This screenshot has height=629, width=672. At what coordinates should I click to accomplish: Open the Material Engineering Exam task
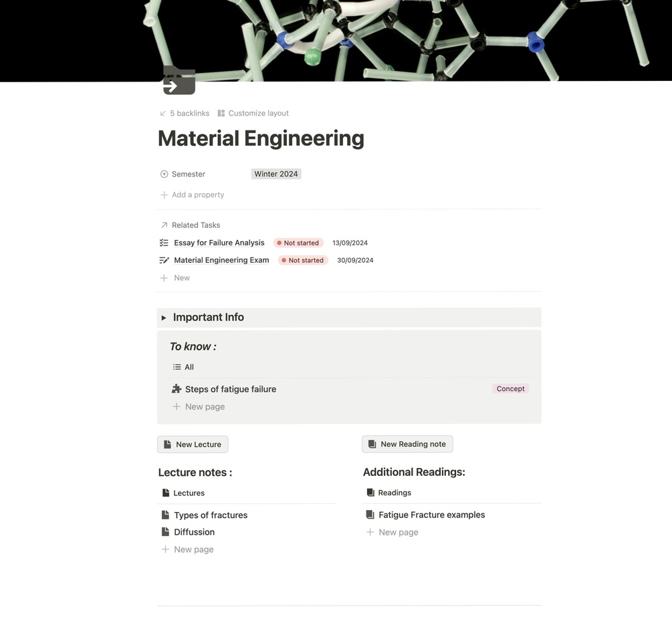[221, 261]
